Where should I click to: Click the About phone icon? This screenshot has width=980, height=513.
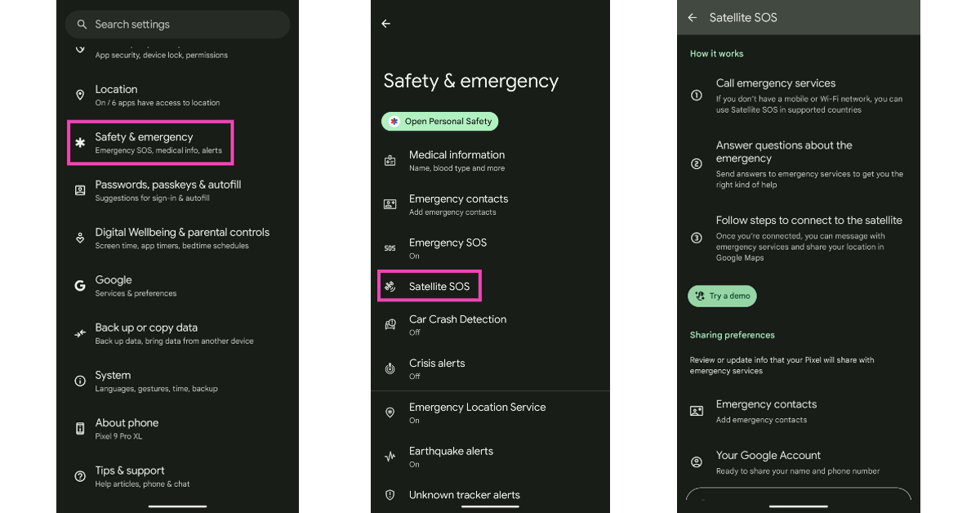(x=80, y=429)
